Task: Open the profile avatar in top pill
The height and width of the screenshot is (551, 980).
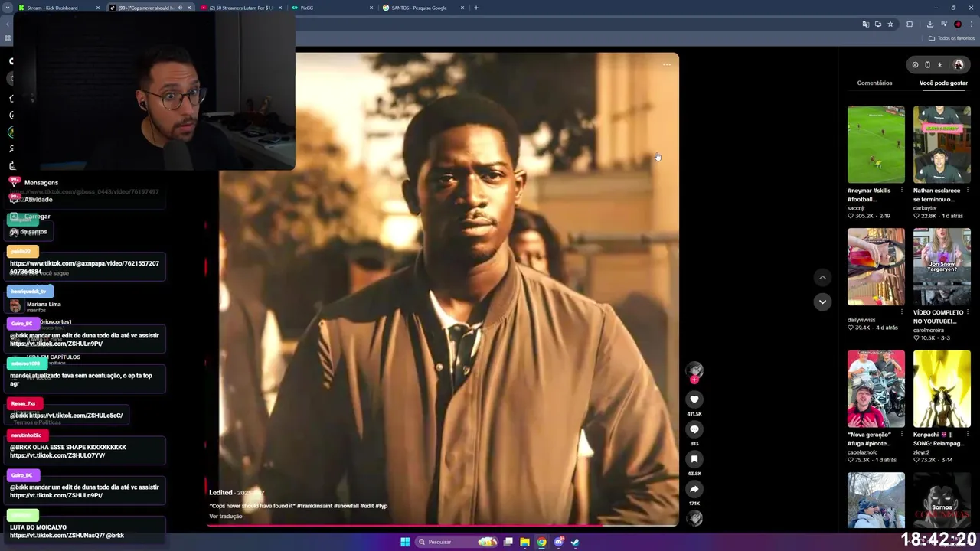Action: (x=958, y=65)
